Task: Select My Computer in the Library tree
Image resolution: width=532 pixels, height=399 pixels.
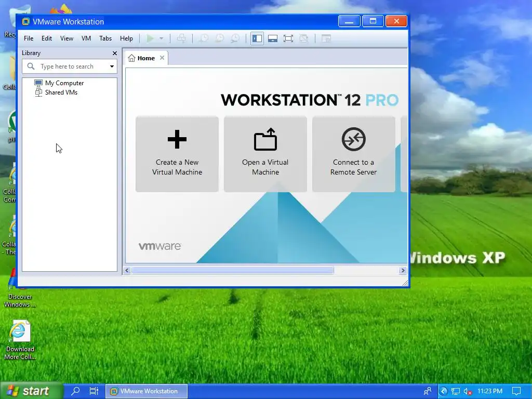Action: coord(59,83)
